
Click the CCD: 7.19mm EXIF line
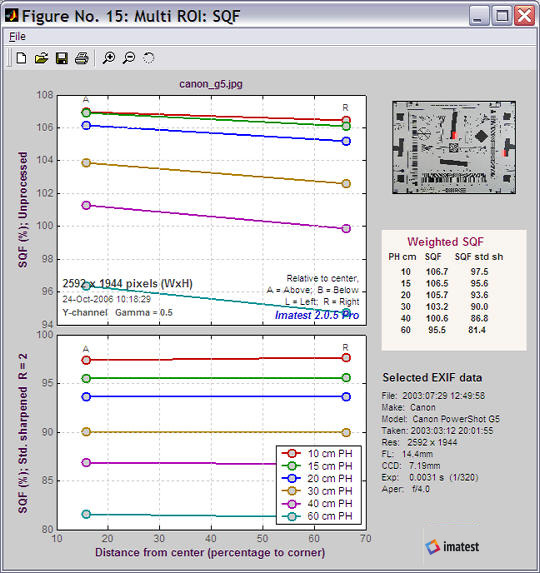tap(411, 466)
